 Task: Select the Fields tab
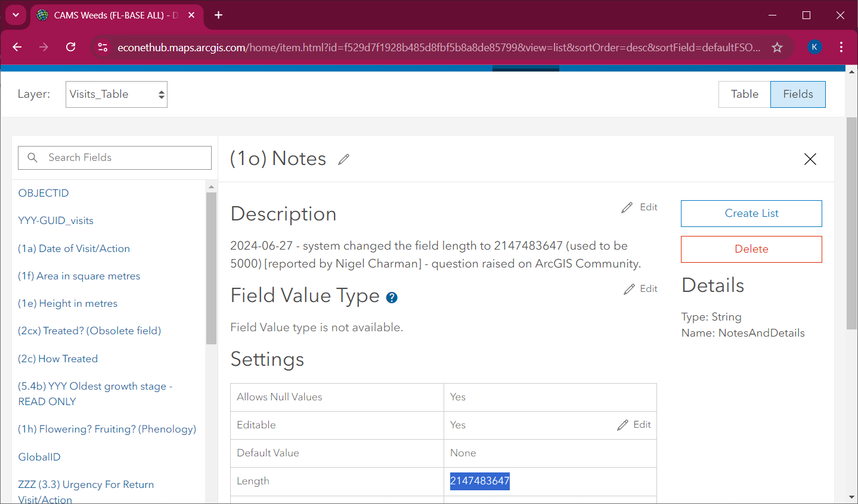pyautogui.click(x=797, y=94)
